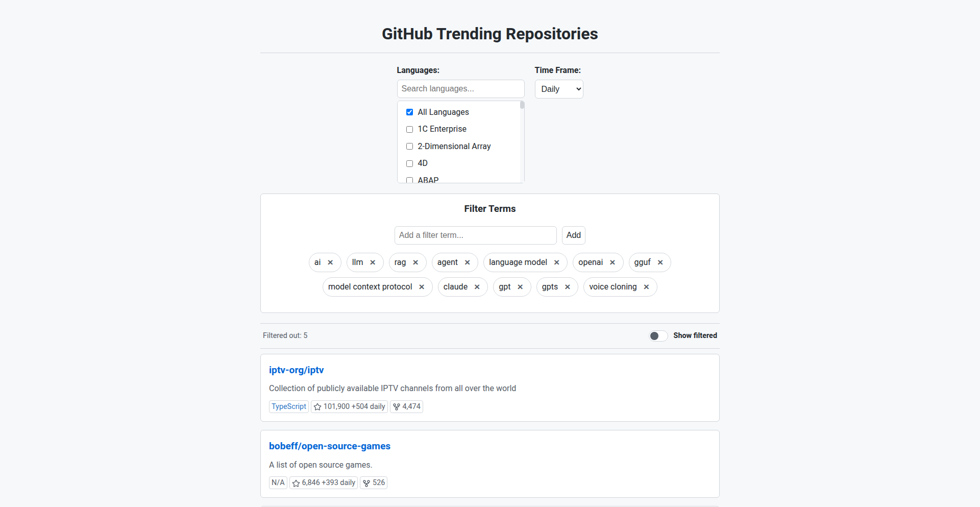Remove the "voice cloning" filter tag

coord(646,286)
